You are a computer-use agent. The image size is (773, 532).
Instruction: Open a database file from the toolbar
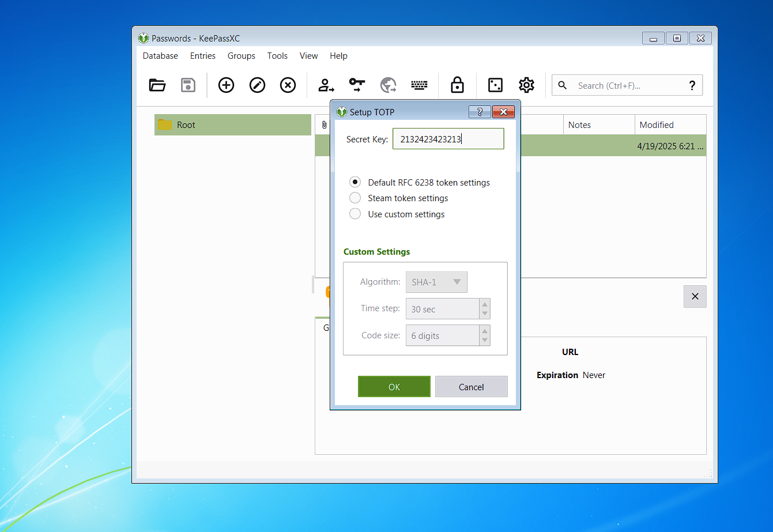coord(157,85)
